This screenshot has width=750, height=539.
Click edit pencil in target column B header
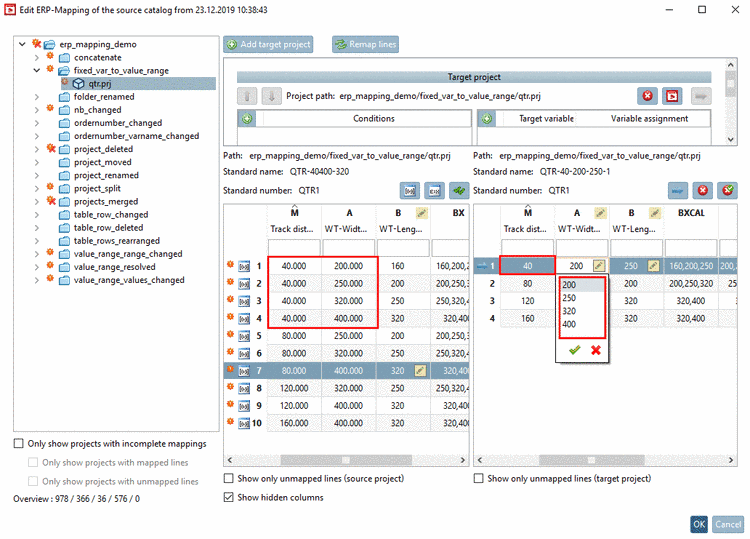pyautogui.click(x=655, y=213)
